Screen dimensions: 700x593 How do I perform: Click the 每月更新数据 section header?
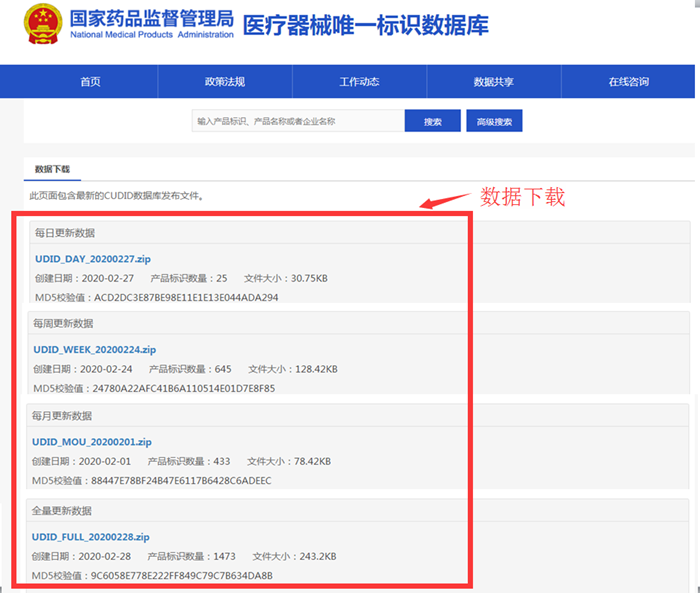[x=62, y=415]
